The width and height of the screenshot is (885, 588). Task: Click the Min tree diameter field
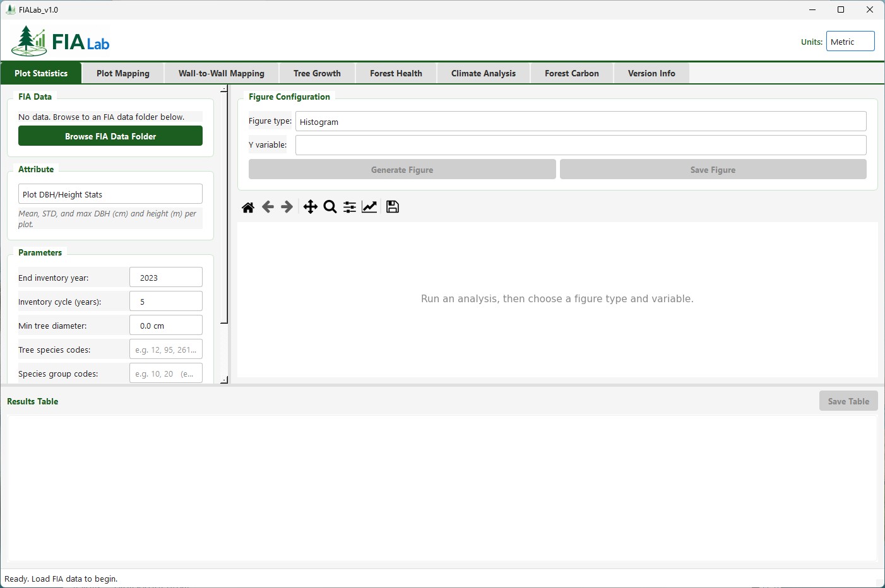pyautogui.click(x=166, y=325)
